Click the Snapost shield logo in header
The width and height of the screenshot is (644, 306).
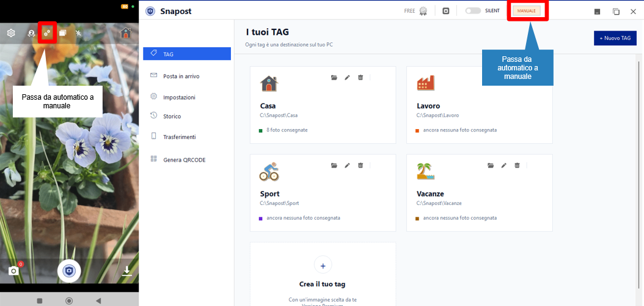[150, 11]
